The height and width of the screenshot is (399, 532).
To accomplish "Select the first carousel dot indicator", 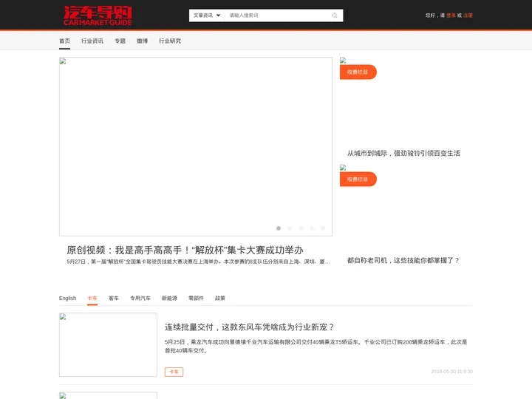I will coord(279,228).
